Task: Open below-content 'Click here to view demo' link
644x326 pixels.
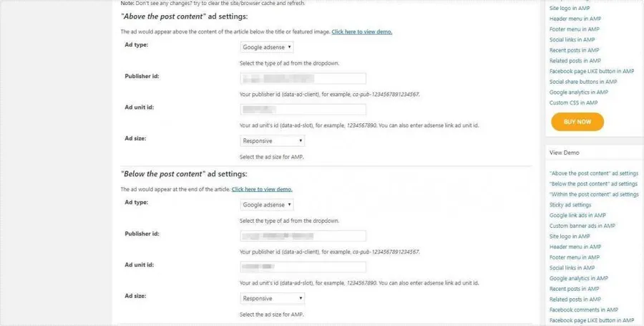Action: click(x=262, y=189)
